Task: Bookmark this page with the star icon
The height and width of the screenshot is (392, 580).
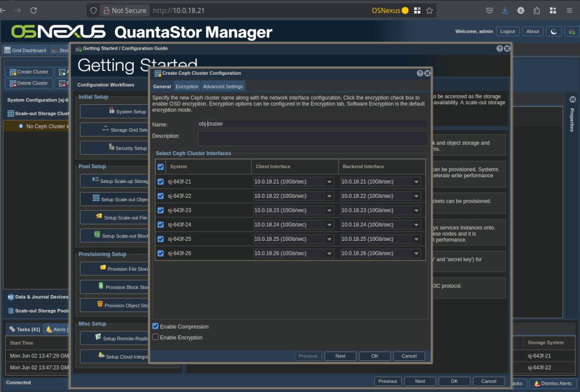Action: click(429, 10)
